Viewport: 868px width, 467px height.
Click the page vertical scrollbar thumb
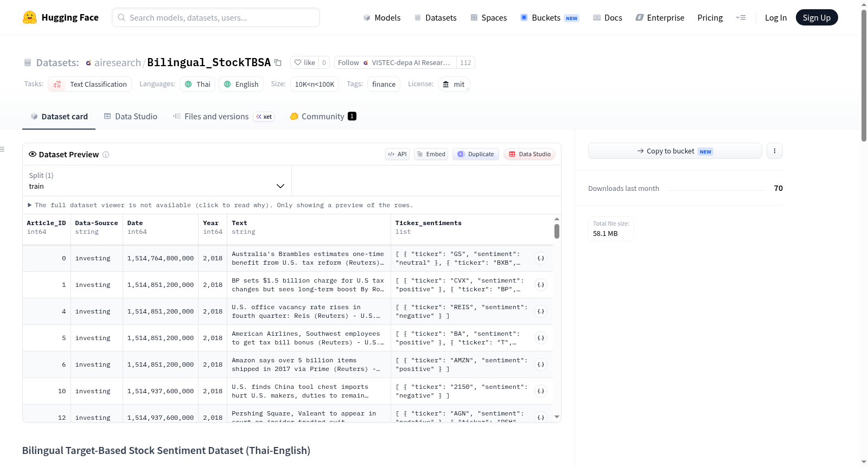[864, 76]
